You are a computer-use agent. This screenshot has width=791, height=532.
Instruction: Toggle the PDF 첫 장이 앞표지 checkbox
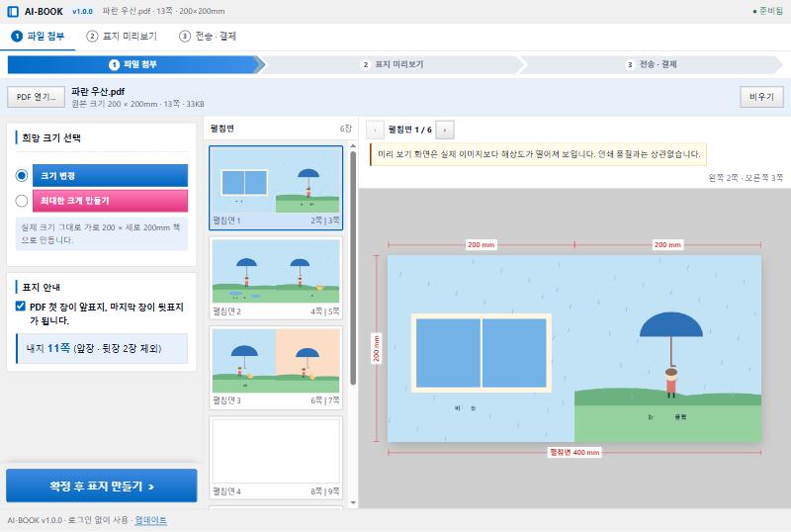tap(20, 306)
